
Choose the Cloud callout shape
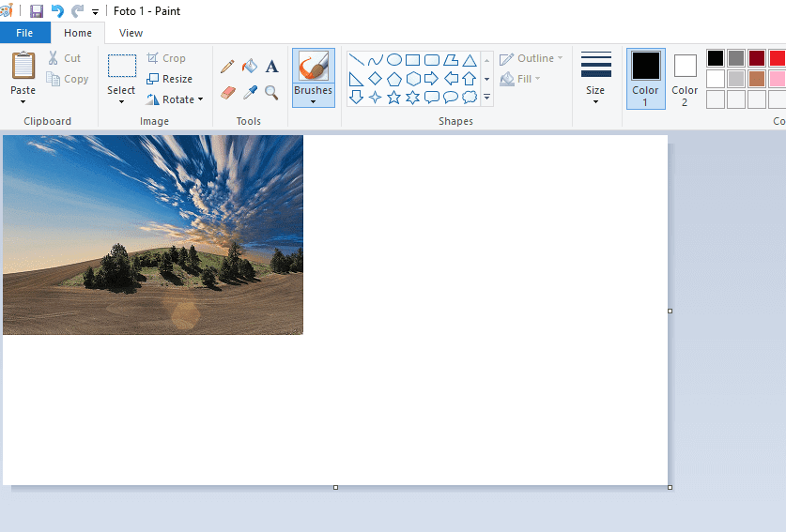[470, 98]
